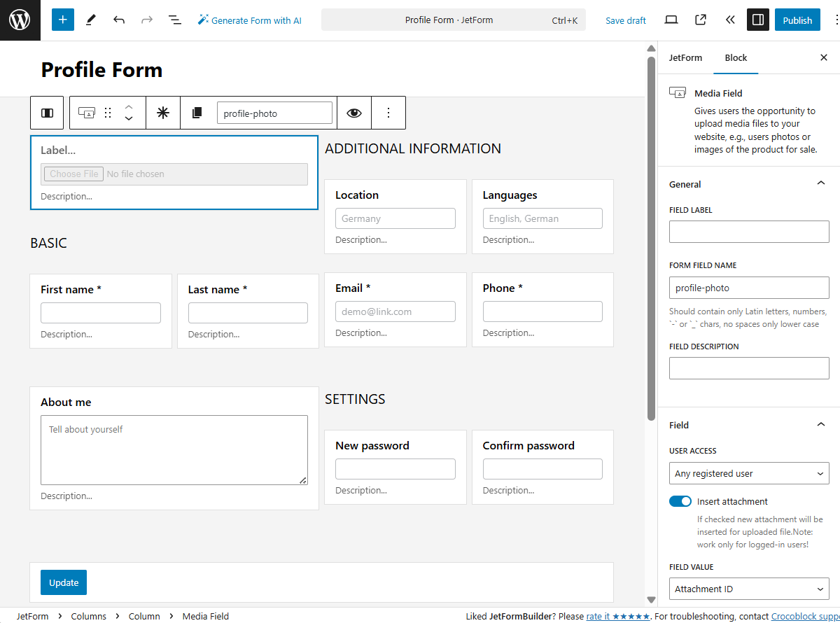This screenshot has width=840, height=623.
Task: Click the Form Field Name input field
Action: (x=749, y=287)
